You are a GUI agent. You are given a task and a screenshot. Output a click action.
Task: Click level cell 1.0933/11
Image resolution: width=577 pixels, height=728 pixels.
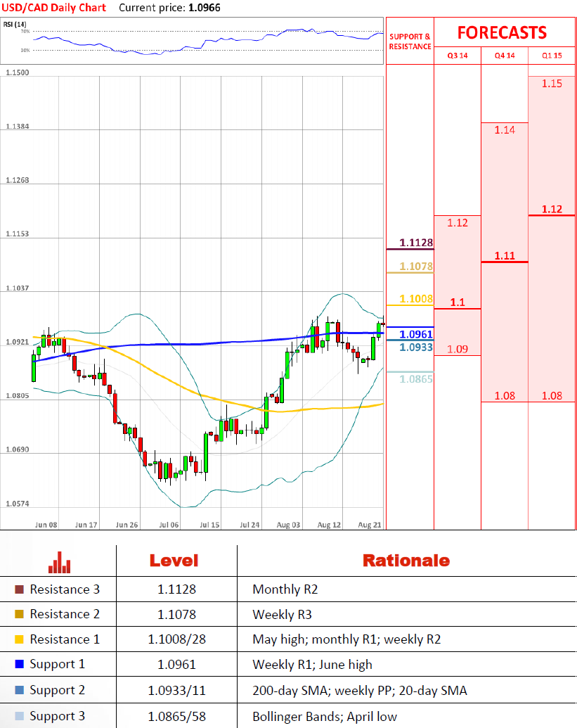(176, 691)
